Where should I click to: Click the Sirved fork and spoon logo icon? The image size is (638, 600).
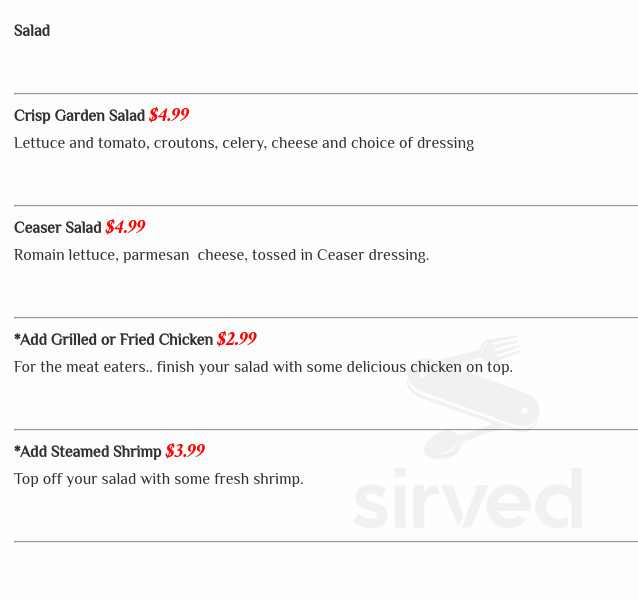point(472,397)
